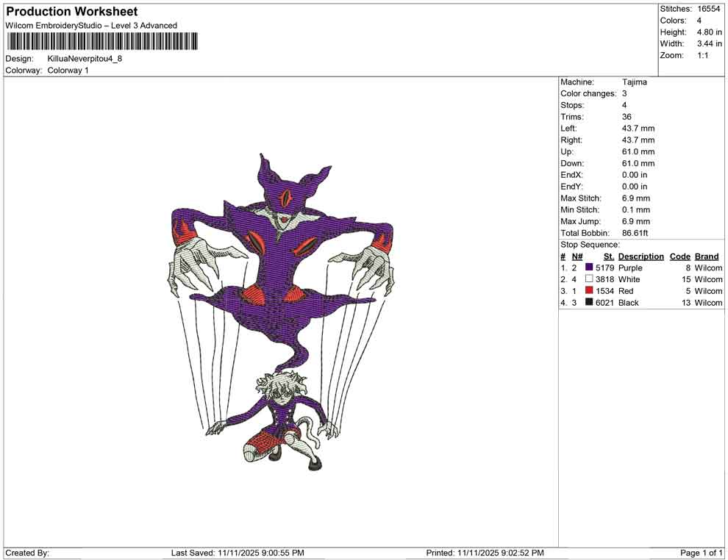Click the Purple thread color swatch
Viewport: 728px width, 560px height.
point(589,268)
